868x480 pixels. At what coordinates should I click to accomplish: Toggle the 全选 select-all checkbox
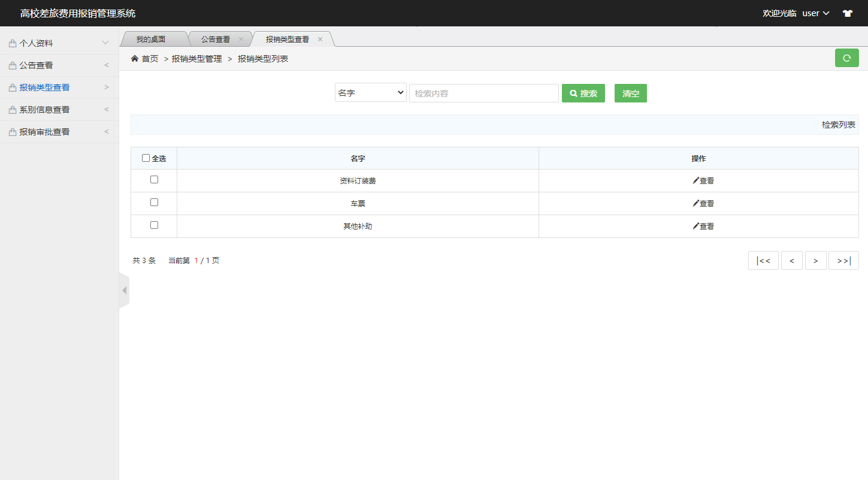146,158
